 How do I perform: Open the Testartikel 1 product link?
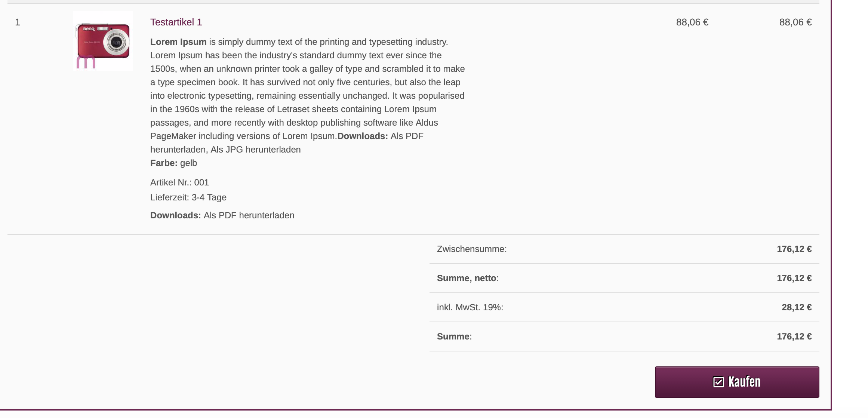[x=176, y=22]
